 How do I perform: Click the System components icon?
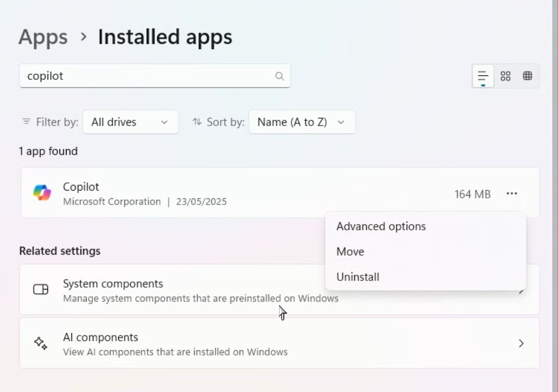[41, 289]
